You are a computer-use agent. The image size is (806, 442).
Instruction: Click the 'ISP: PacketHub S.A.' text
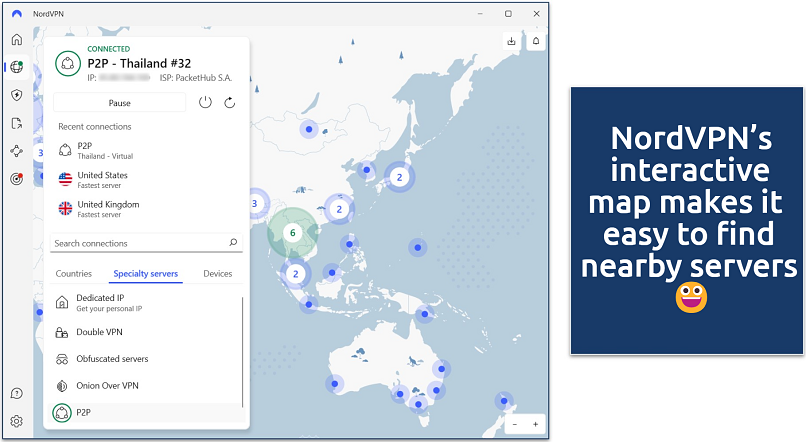click(196, 78)
